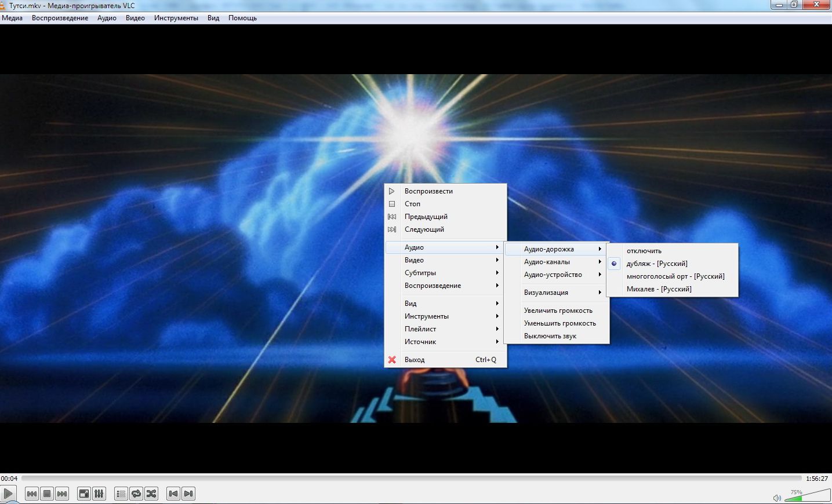Click 'Выход' in the context menu
The image size is (832, 504).
(x=415, y=360)
